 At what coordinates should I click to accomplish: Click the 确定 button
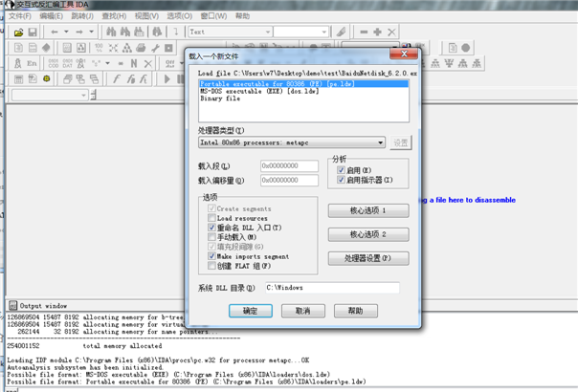click(251, 311)
